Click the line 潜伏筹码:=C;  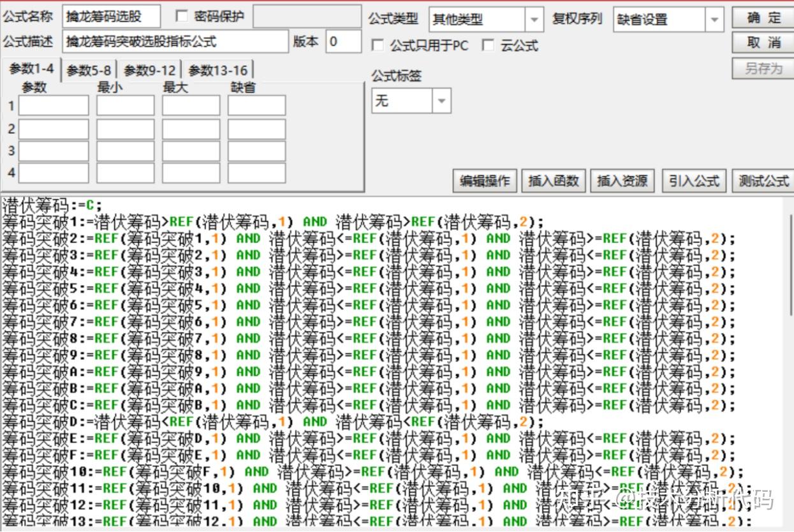coord(52,205)
